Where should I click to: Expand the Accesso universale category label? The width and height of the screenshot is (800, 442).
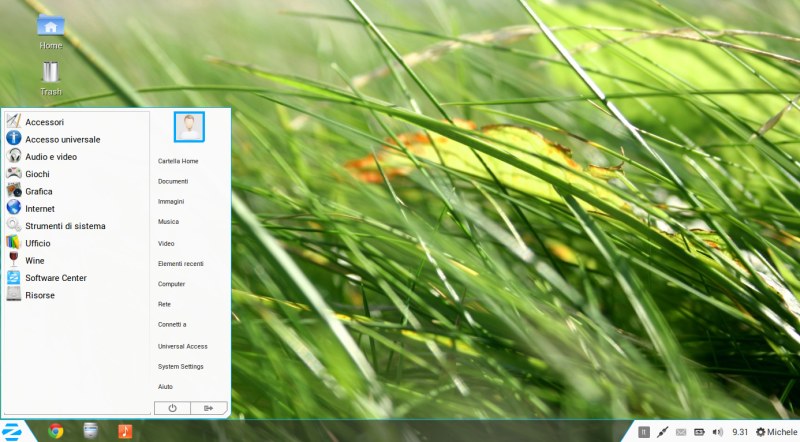point(63,139)
